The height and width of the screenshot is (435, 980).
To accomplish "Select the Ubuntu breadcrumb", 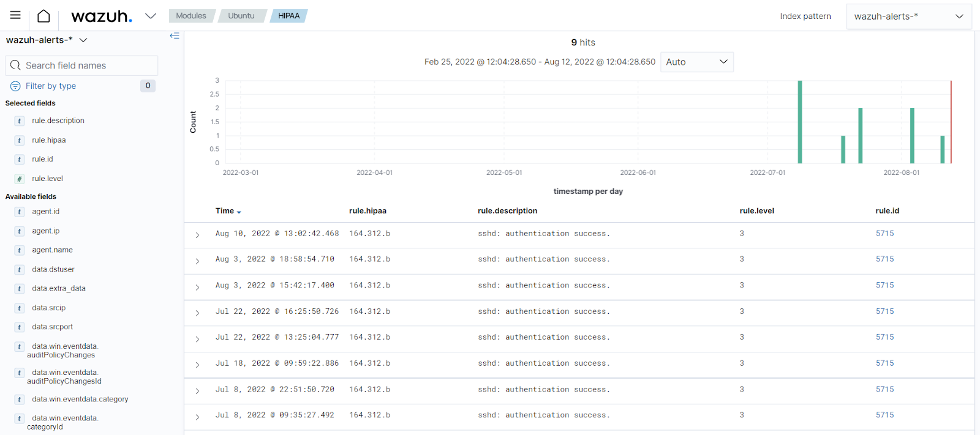I will coord(241,16).
